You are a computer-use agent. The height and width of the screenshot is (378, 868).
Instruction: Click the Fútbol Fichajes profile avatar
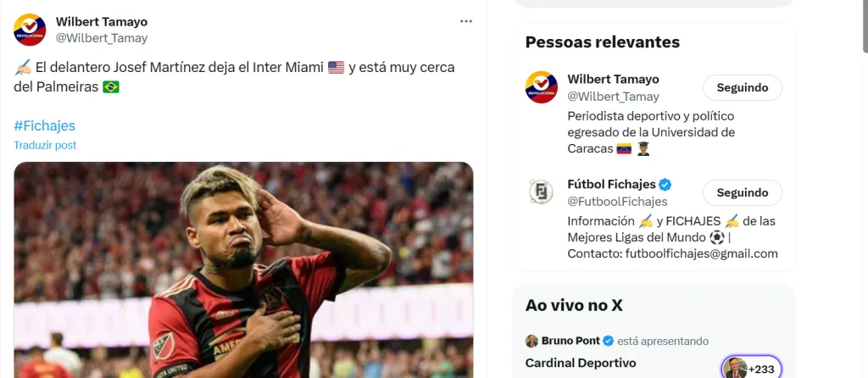(x=542, y=192)
